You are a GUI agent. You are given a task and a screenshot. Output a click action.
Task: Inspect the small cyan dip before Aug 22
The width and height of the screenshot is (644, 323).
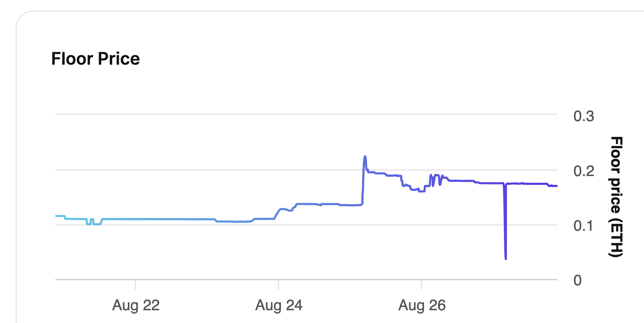94,222
